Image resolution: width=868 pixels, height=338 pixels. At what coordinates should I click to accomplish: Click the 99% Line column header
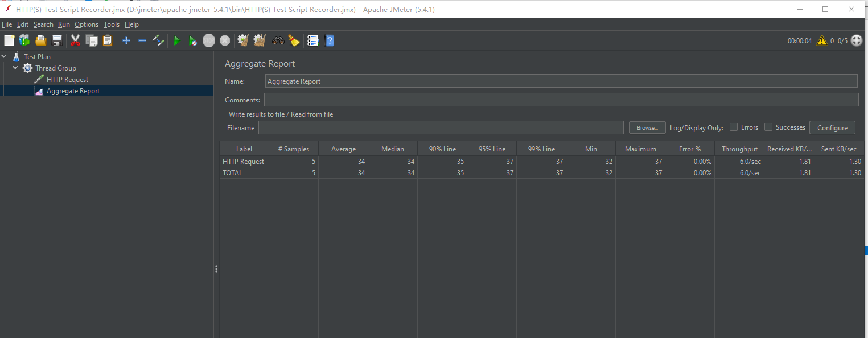541,149
